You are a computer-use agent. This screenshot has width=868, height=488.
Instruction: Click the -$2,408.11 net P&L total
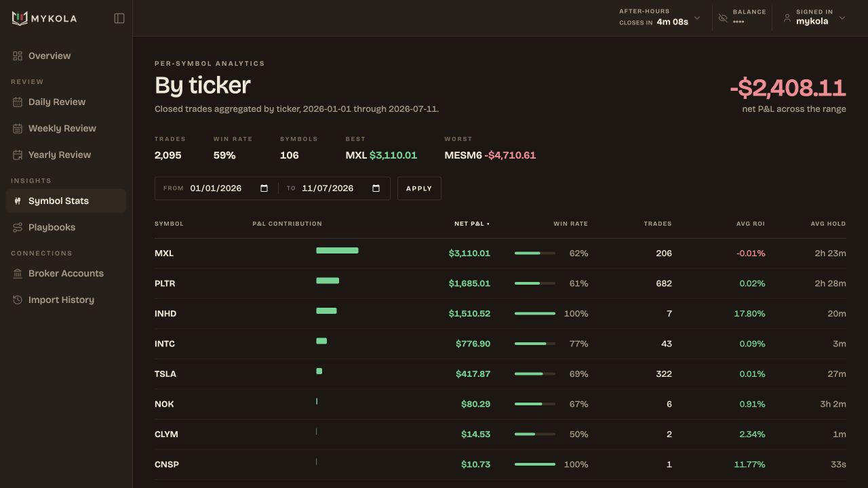tap(788, 88)
